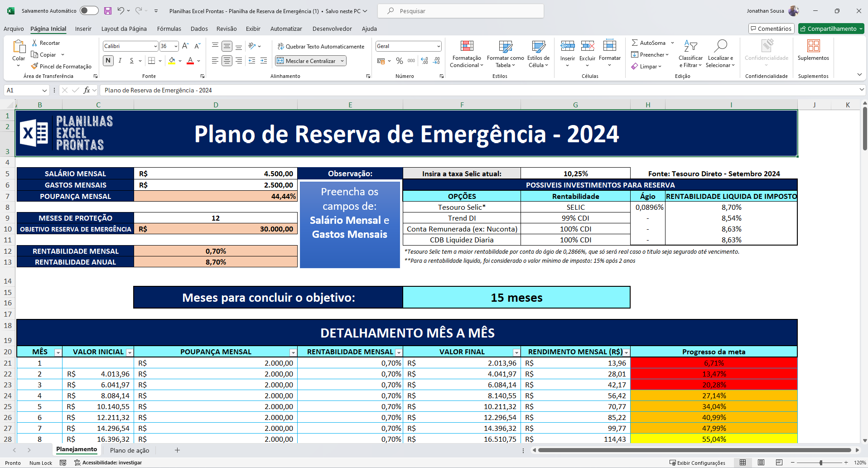Toggle off Salvamento Automático
Image resolution: width=868 pixels, height=468 pixels.
[x=89, y=10]
